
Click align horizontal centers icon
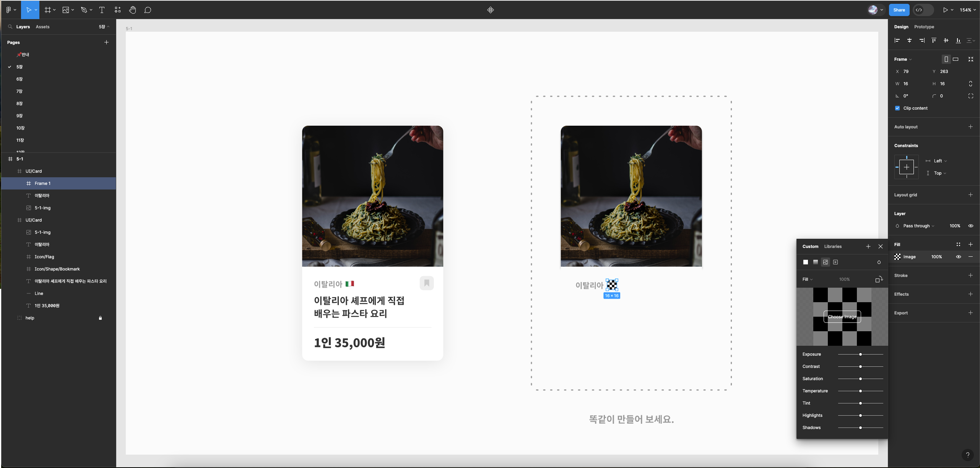pos(909,40)
